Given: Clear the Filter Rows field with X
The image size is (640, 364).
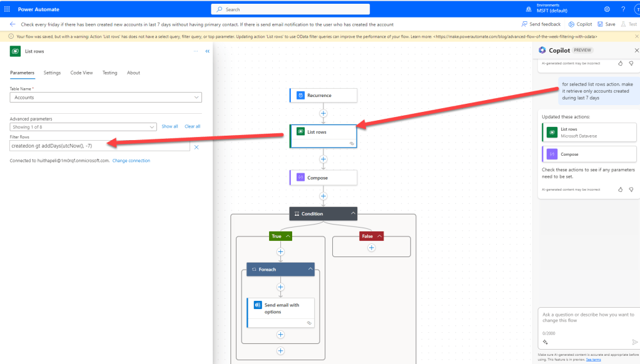Looking at the screenshot, I should tap(196, 147).
